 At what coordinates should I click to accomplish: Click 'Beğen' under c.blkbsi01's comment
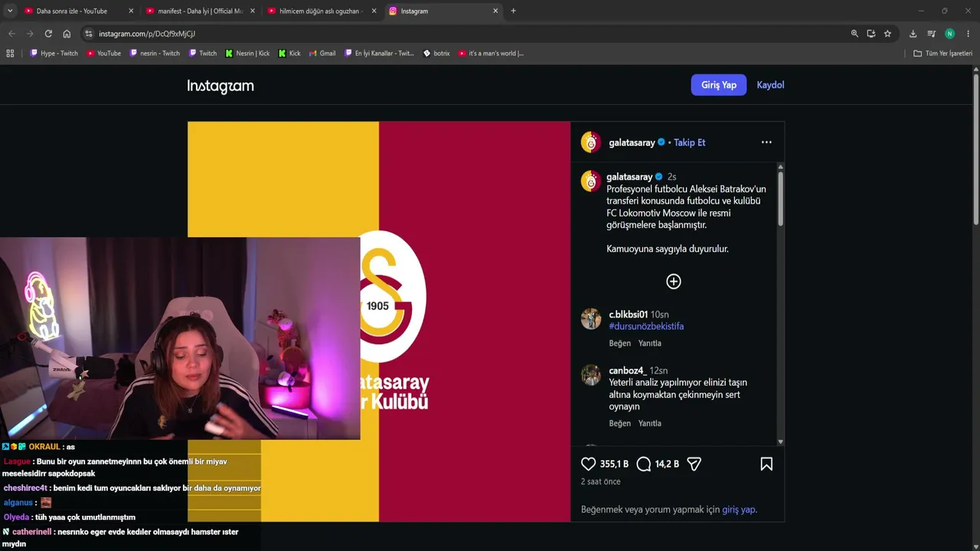click(x=620, y=344)
